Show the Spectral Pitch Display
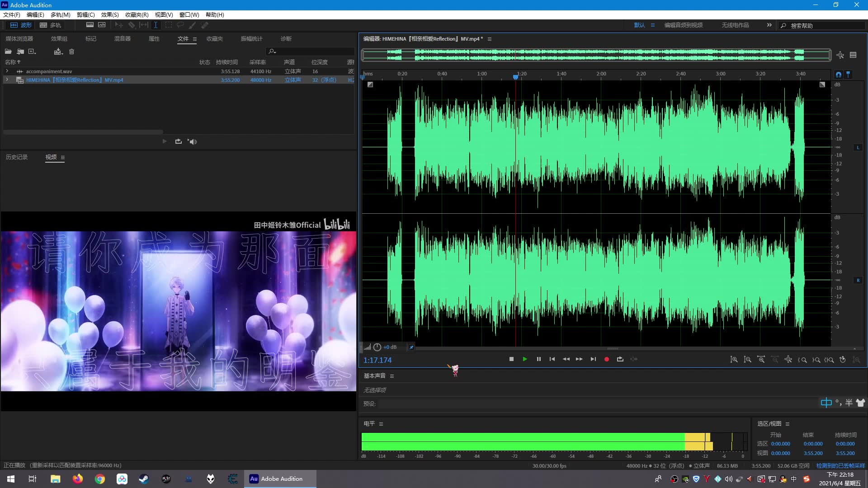Image resolution: width=868 pixels, height=488 pixels. (x=102, y=25)
